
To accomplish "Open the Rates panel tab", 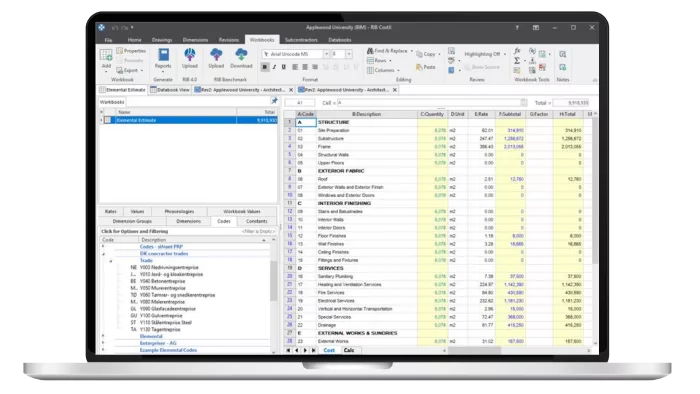I will 110,212.
